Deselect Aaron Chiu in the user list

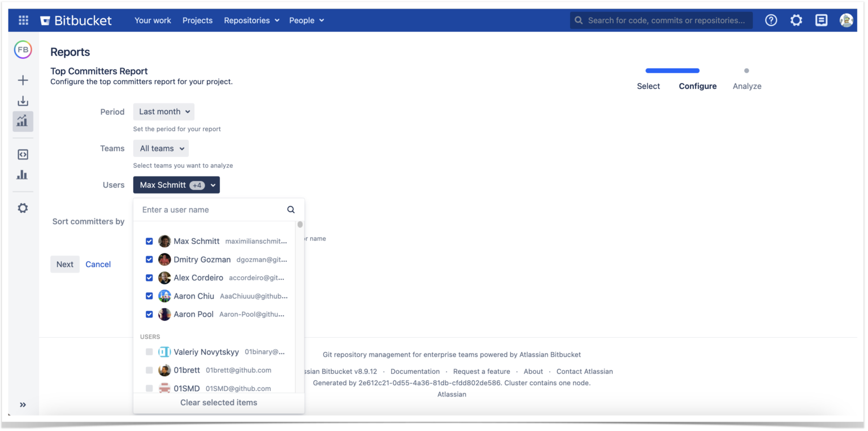149,296
